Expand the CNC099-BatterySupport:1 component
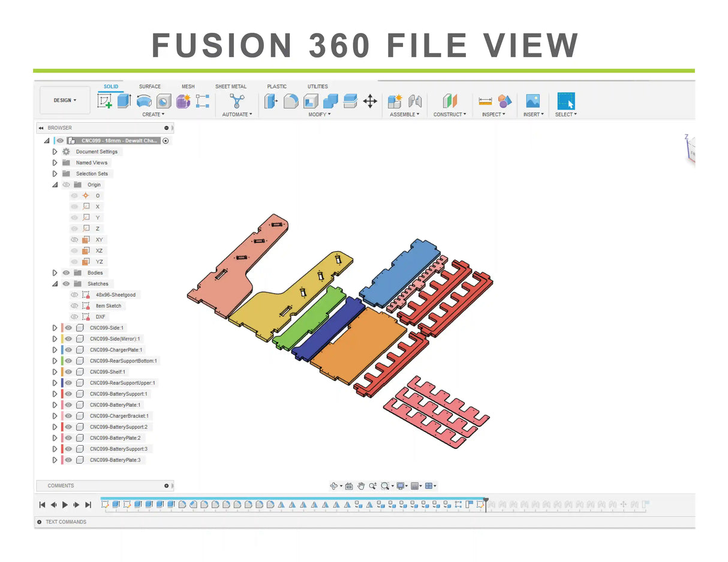Image resolution: width=728 pixels, height=562 pixels. [x=55, y=394]
